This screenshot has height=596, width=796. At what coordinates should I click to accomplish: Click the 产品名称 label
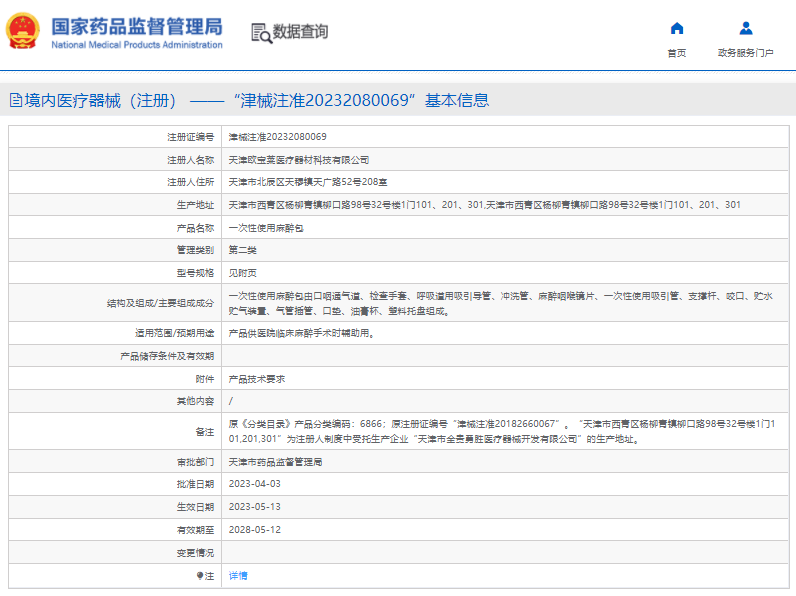[x=195, y=228]
